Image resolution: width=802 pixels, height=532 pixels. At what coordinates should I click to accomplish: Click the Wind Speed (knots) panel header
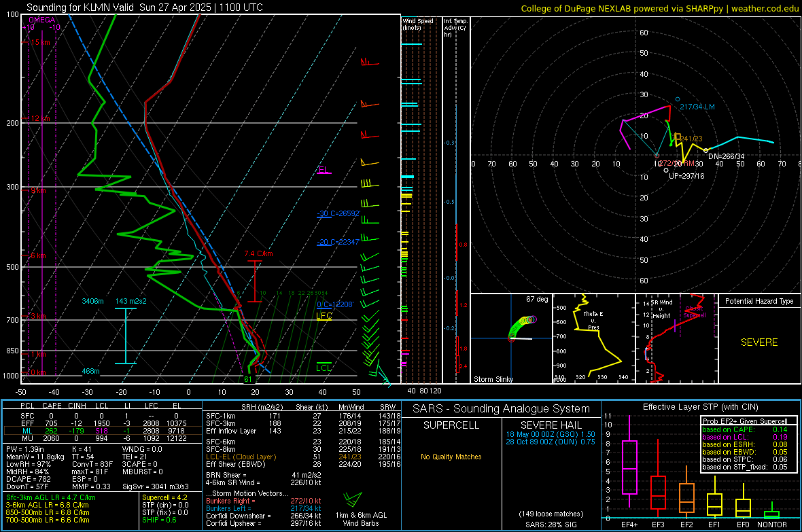pos(418,24)
